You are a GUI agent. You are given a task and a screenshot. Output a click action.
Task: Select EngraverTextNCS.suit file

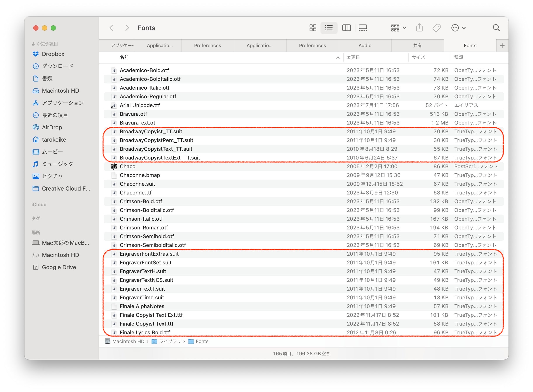(x=304, y=280)
